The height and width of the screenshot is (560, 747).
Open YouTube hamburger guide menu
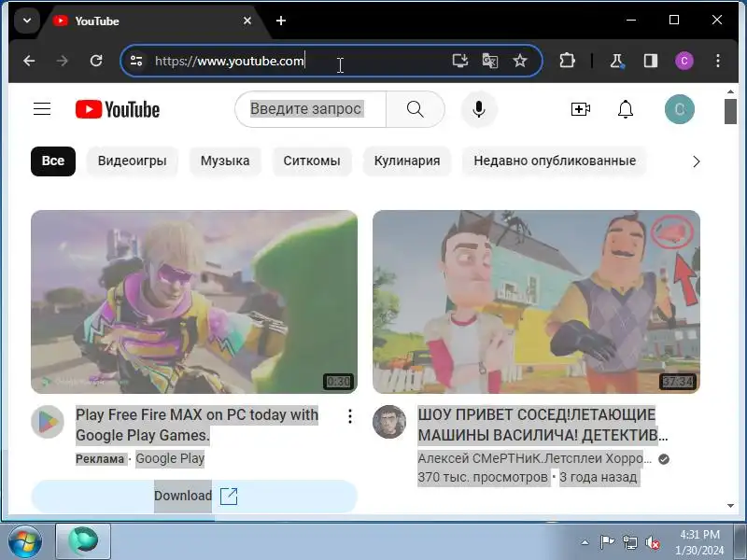coord(42,109)
